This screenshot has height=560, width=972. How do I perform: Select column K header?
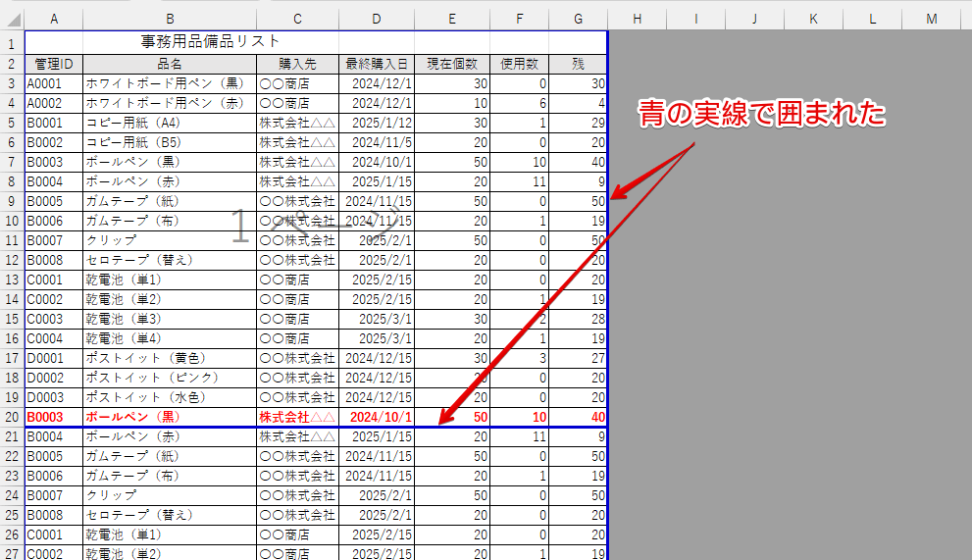814,20
